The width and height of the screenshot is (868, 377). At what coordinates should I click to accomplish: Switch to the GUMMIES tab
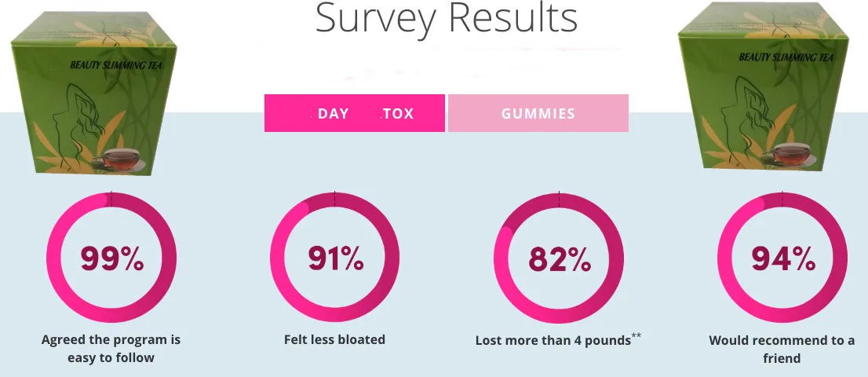(538, 113)
